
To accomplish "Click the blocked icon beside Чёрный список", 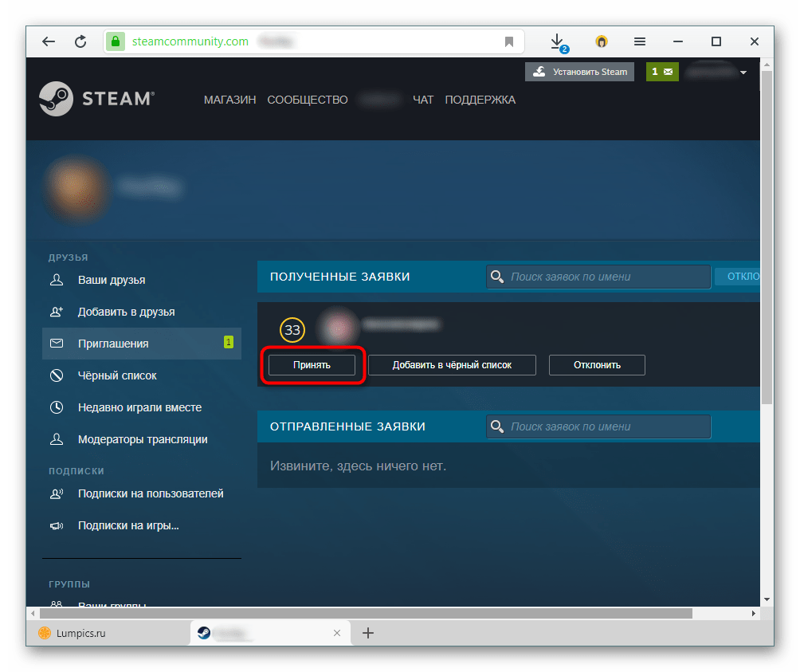I will point(57,375).
